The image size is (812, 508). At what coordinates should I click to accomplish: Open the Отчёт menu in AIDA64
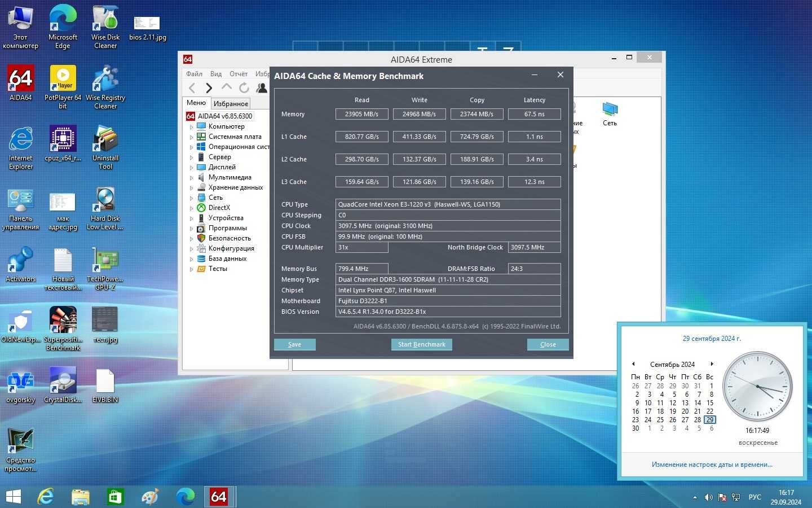239,74
